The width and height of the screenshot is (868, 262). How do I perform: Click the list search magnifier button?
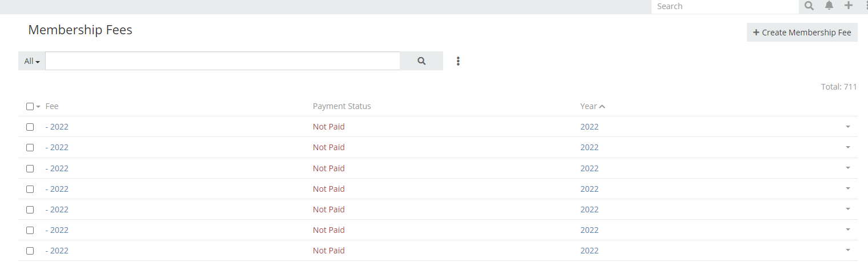tap(421, 61)
